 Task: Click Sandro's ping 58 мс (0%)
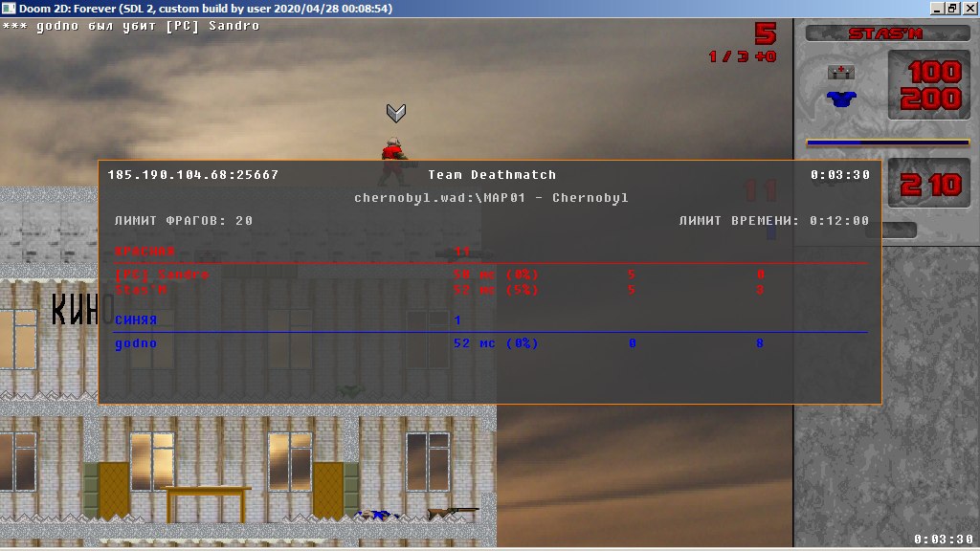point(497,275)
